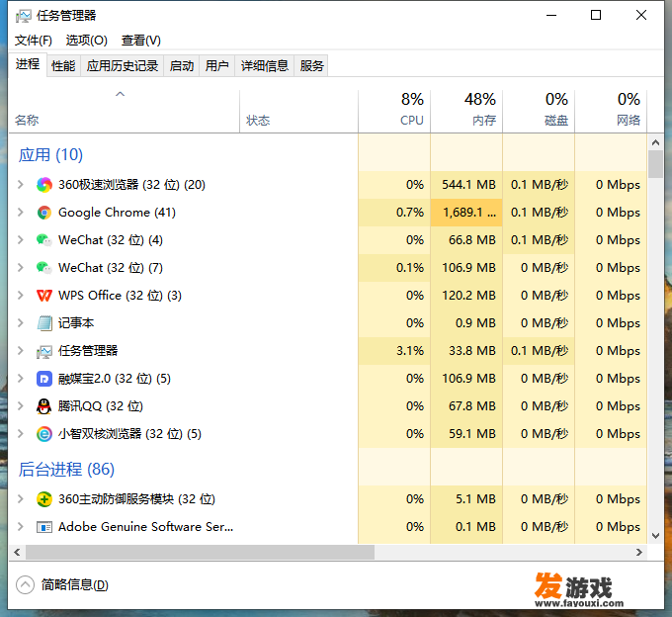
Task: Click the 1,689.1 memory value for Chrome
Action: point(466,213)
